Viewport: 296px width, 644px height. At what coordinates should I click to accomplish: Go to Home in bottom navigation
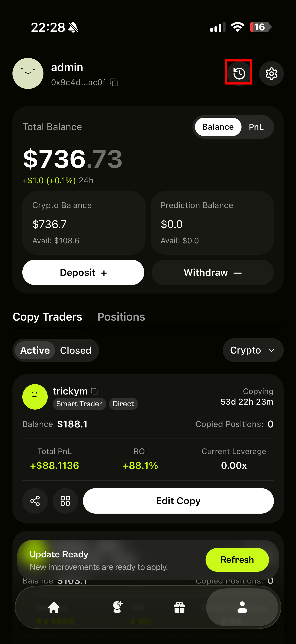[54, 607]
